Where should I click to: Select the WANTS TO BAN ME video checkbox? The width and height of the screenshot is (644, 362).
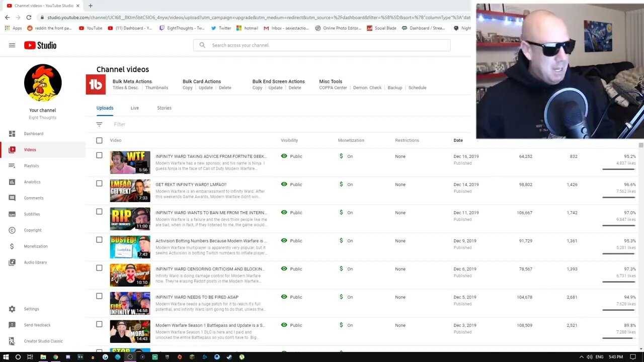[x=99, y=212]
